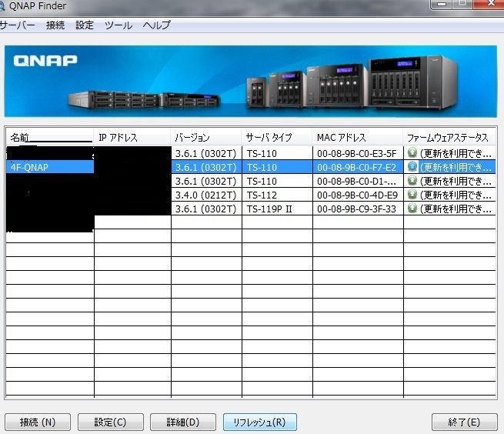The width and height of the screenshot is (504, 434).
Task: Open the サーバー menu
Action: (x=17, y=25)
